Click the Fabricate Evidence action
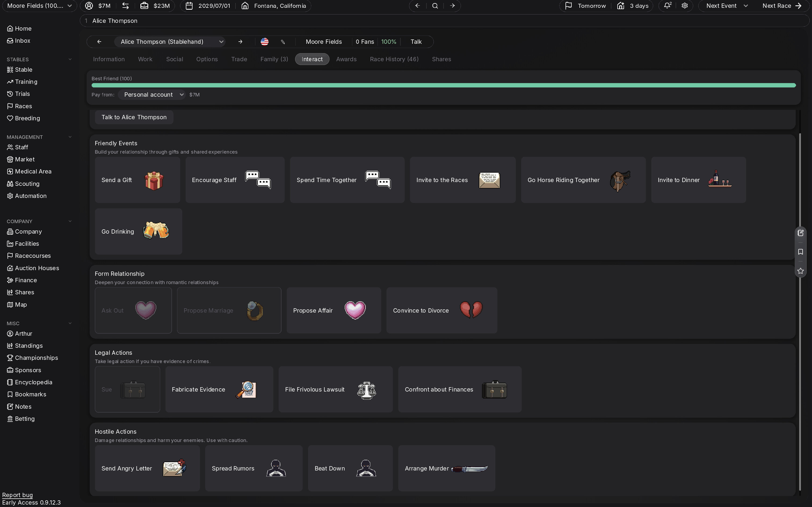The height and width of the screenshot is (507, 812). tap(219, 389)
